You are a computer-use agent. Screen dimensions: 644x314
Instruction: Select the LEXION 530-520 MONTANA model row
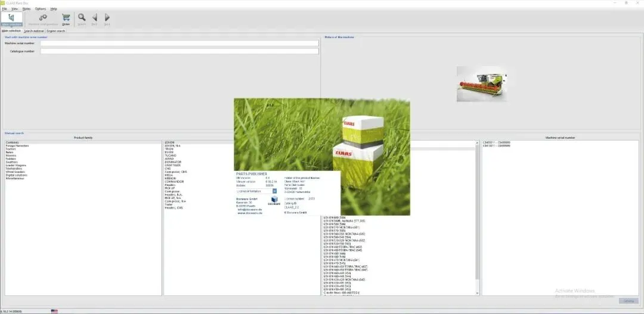tap(399, 241)
